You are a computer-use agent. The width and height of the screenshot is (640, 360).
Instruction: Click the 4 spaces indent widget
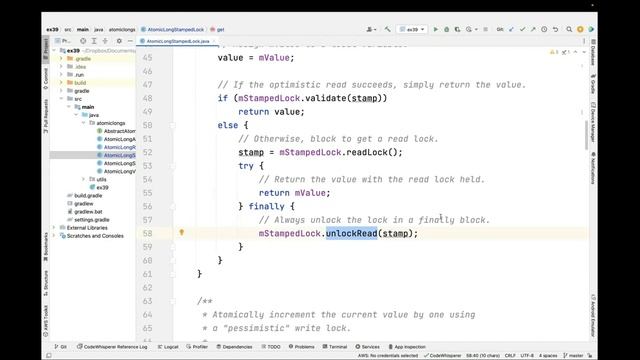[x=548, y=356]
